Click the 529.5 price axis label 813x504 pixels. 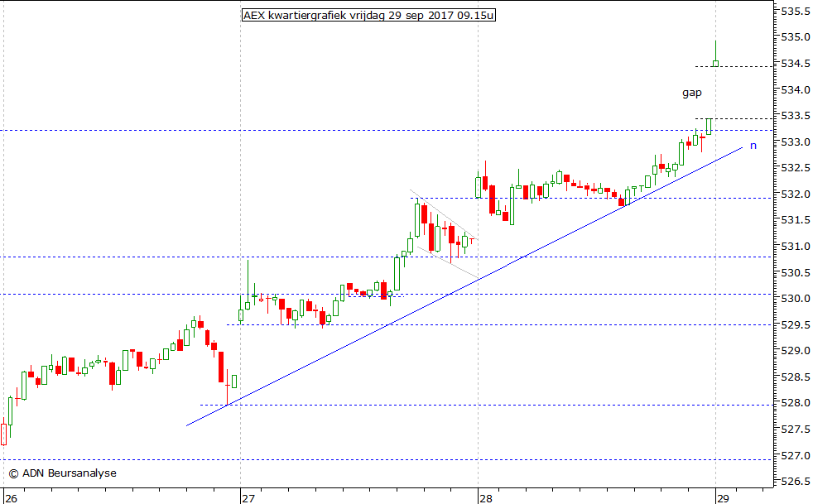[x=796, y=325]
